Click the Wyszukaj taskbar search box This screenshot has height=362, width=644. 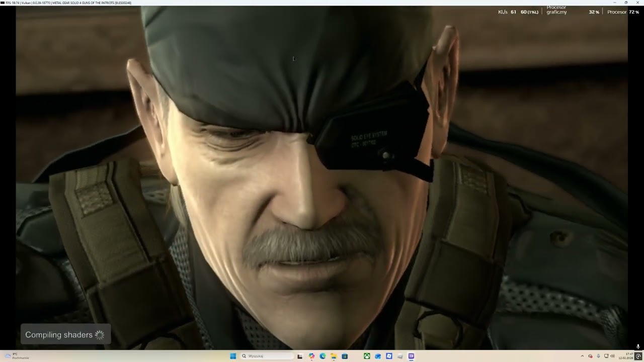point(268,356)
